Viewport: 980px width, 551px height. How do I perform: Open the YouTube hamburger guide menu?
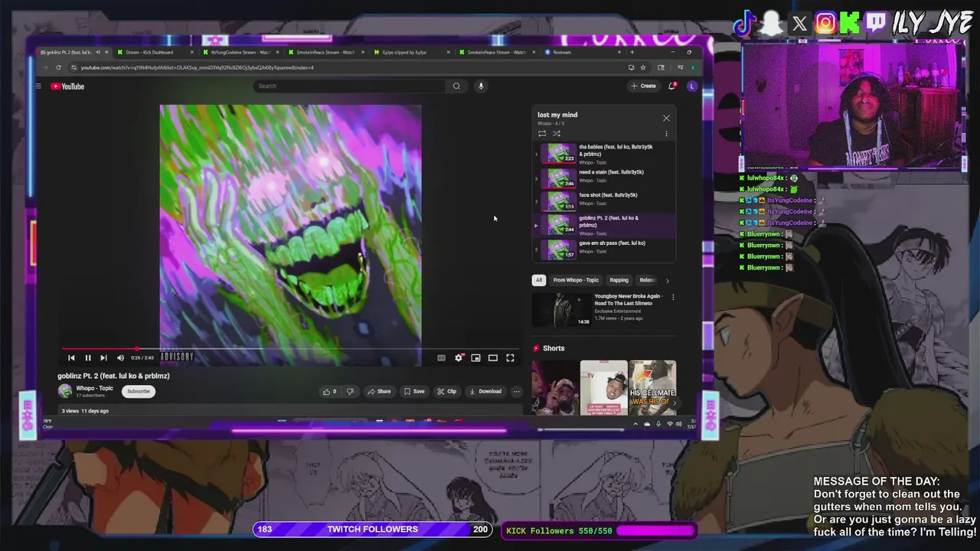(x=38, y=86)
